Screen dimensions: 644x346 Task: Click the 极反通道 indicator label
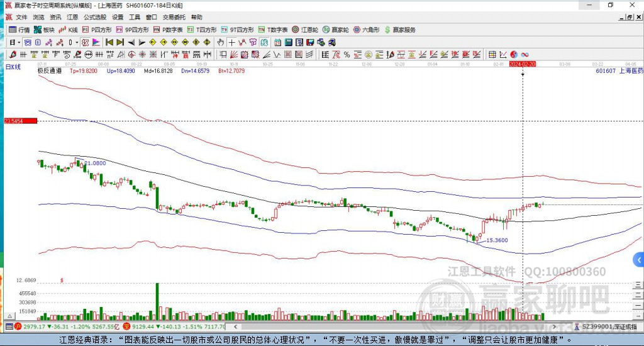pyautogui.click(x=50, y=70)
